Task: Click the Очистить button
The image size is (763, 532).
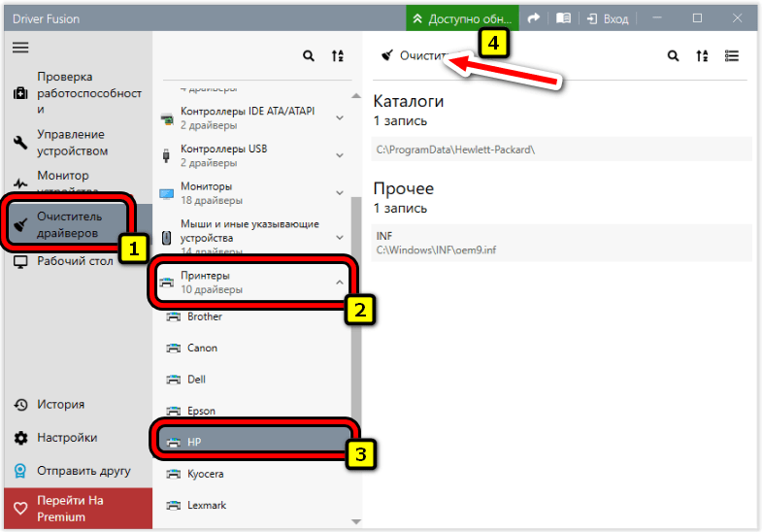Action: [415, 56]
